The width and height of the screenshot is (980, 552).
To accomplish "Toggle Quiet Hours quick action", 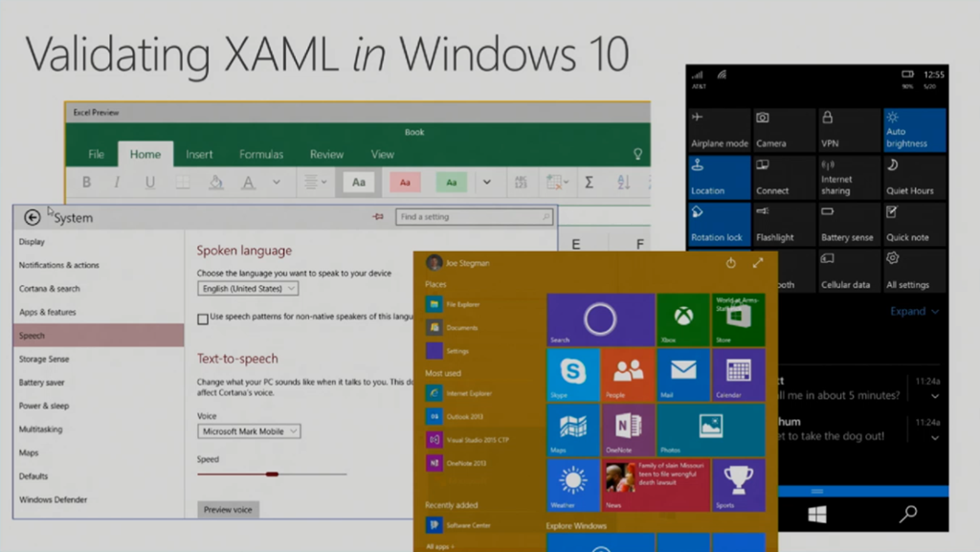I will [914, 177].
